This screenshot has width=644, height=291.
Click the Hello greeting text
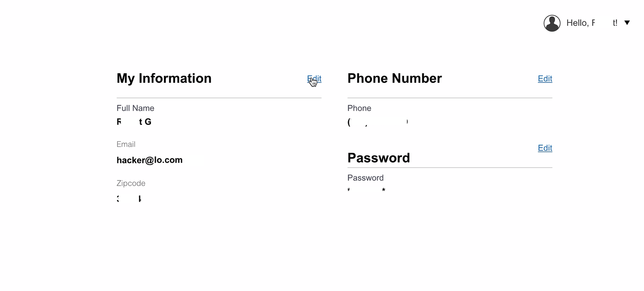point(592,23)
